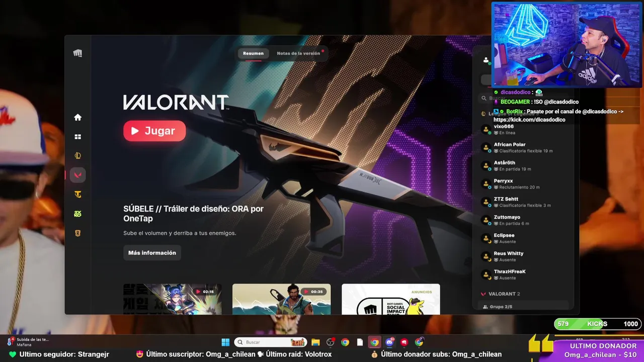
Task: Open the red Riot client taskbar icon
Action: (x=404, y=342)
